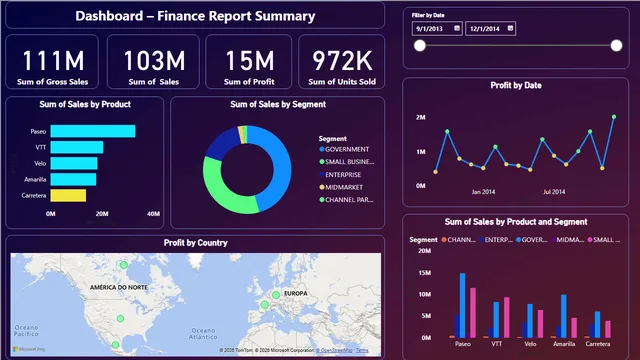Click the 103M Sum of Sales card
The image size is (640, 360).
[x=153, y=62]
